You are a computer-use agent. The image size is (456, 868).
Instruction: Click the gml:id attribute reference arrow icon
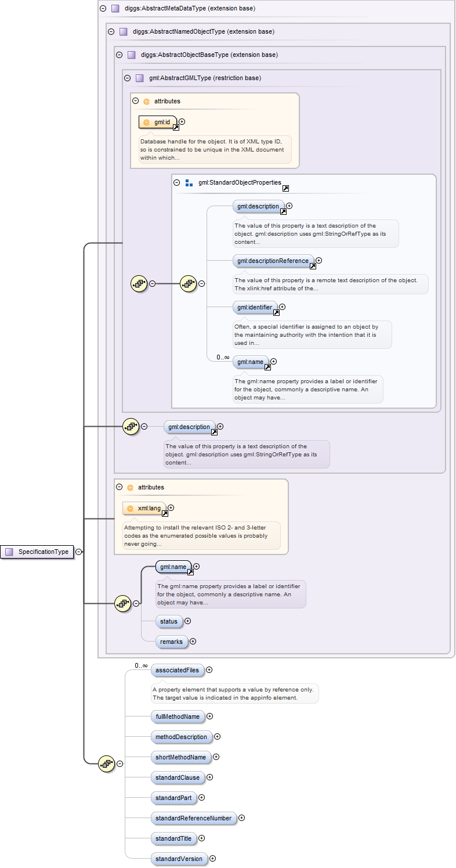[175, 127]
